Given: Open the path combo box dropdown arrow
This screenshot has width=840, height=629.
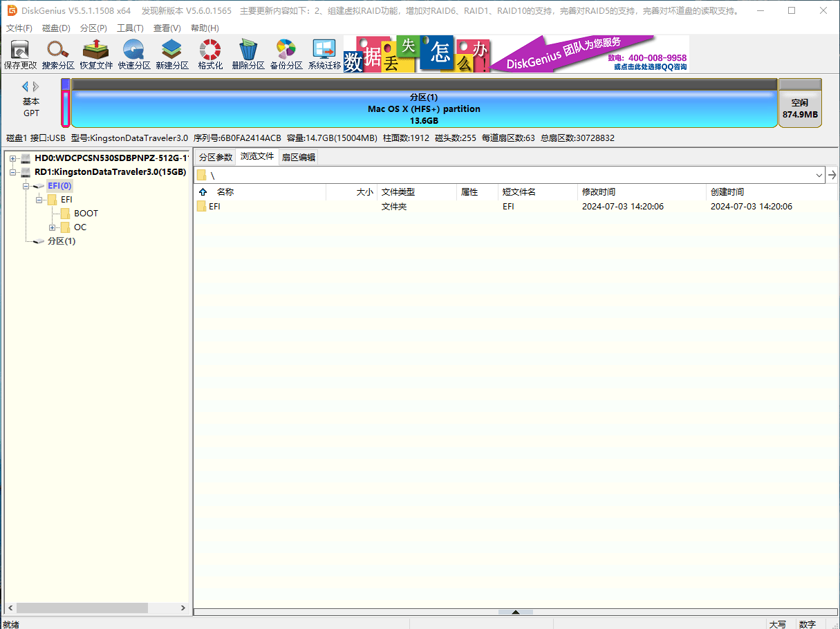Looking at the screenshot, I should coord(819,175).
